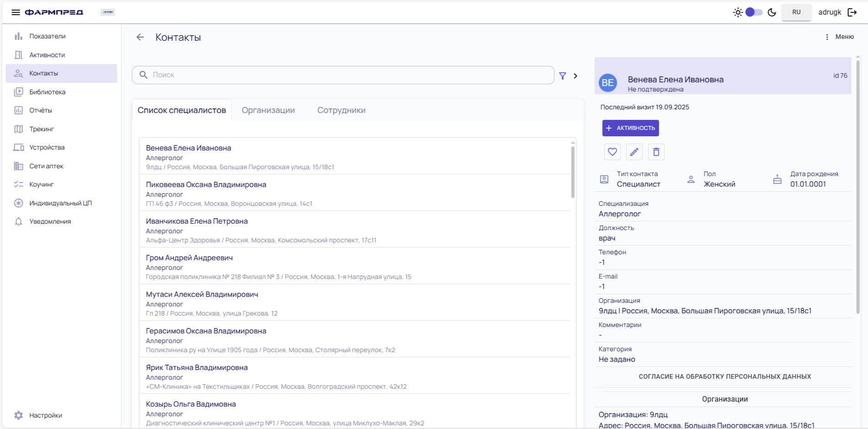Image resolution: width=868 pixels, height=429 pixels.
Task: Toggle the light/dark theme switch
Action: 754,12
